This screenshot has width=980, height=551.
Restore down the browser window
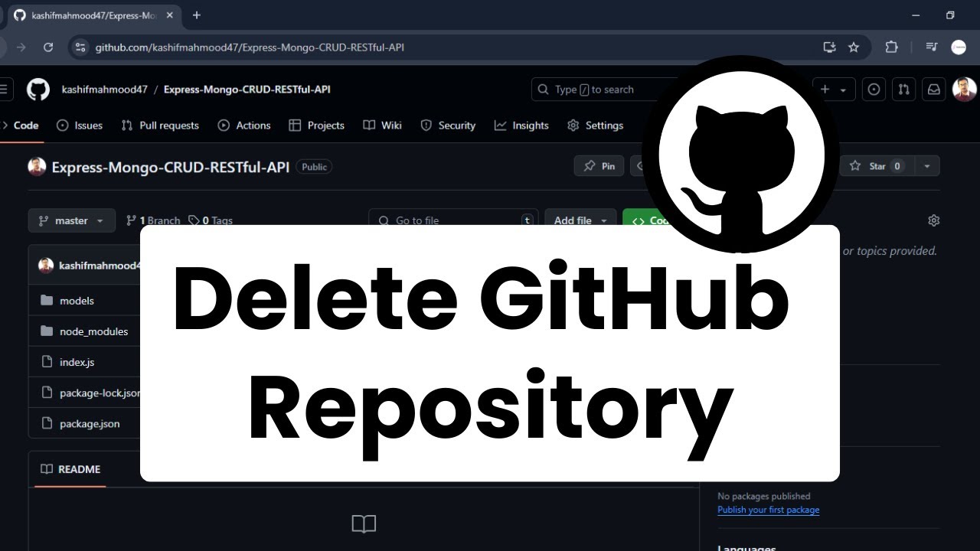tap(950, 15)
